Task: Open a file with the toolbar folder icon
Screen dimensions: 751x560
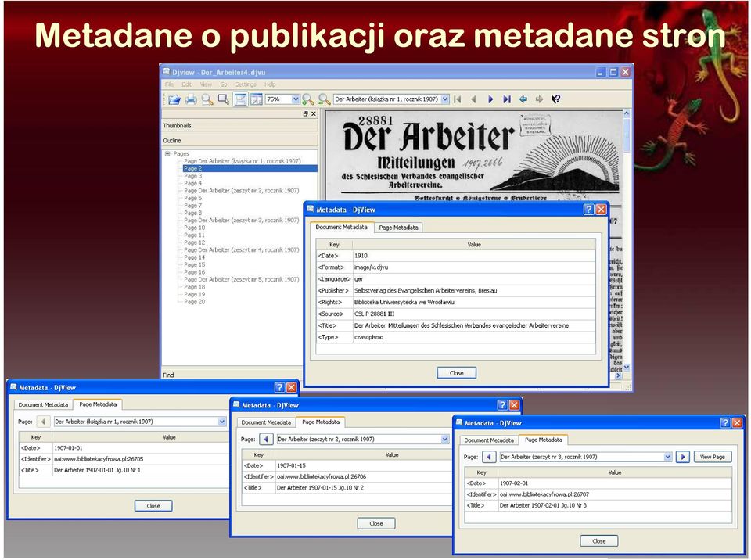Action: pyautogui.click(x=174, y=99)
